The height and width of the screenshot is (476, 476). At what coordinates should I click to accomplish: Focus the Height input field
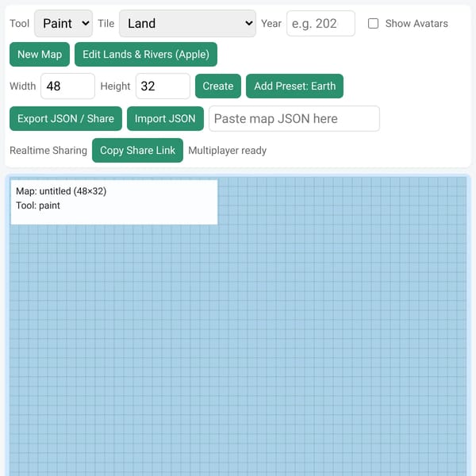163,86
